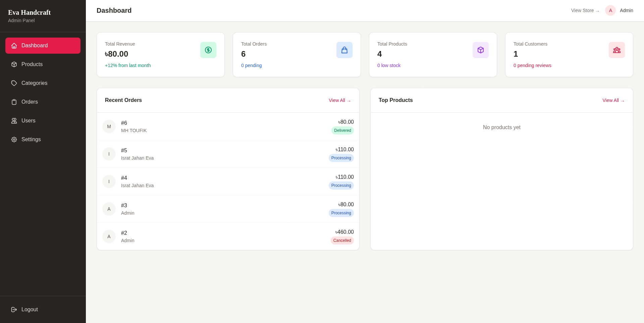Click the 0 pending reviews link

pyautogui.click(x=532, y=65)
